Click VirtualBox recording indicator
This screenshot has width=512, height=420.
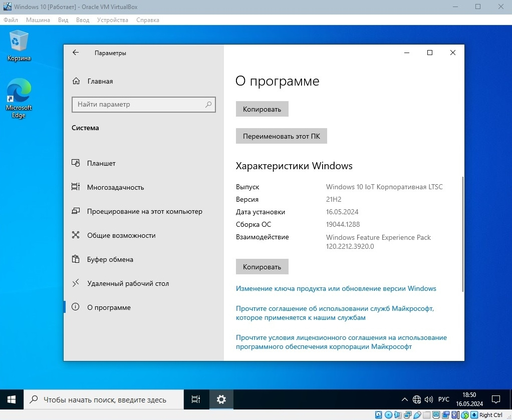(x=446, y=415)
